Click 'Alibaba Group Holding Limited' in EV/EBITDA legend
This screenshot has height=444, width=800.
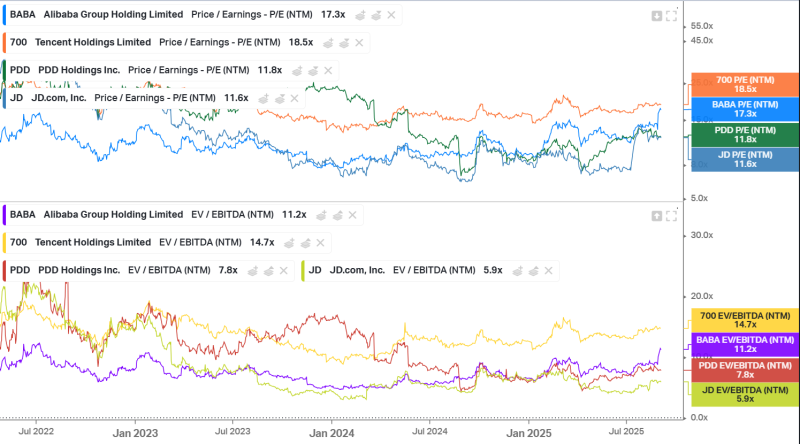pyautogui.click(x=113, y=215)
